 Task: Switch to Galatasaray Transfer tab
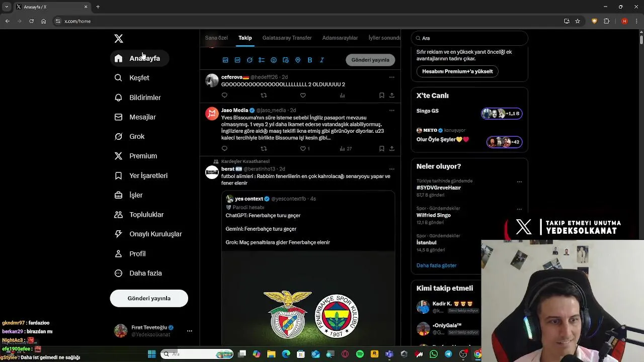[287, 38]
